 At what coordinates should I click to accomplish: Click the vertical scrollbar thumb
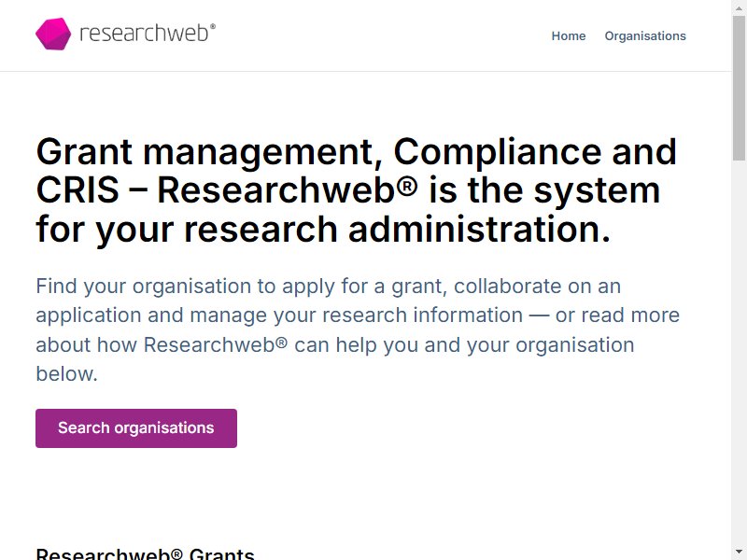(x=739, y=88)
